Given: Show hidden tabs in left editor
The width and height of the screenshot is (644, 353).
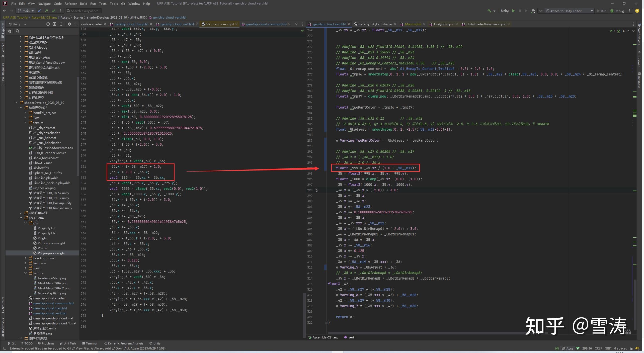Looking at the screenshot, I should pyautogui.click(x=296, y=24).
